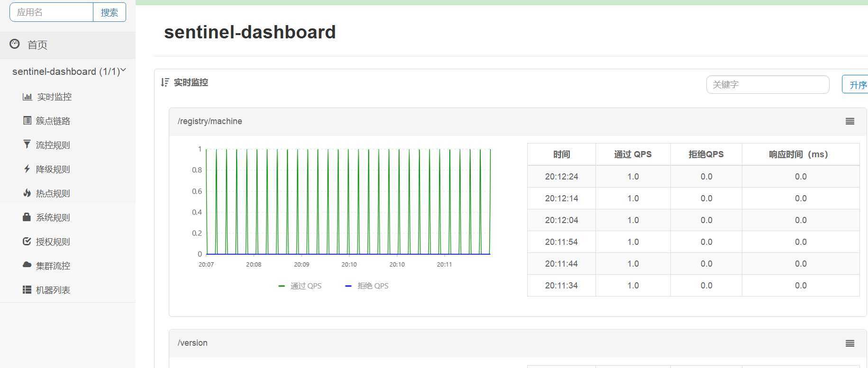Click the /registry/machine panel title
The image size is (868, 368).
point(210,121)
